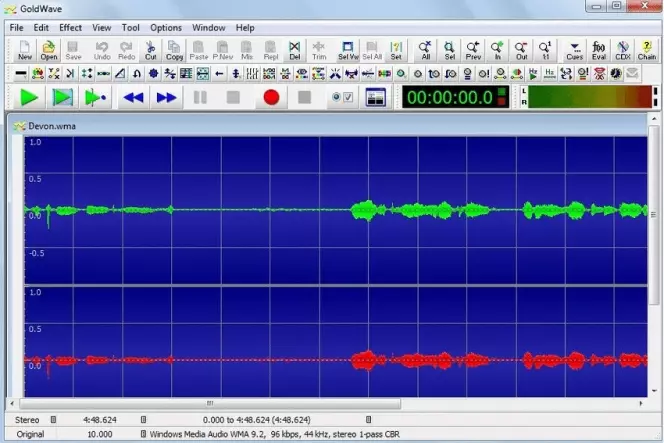Click the blue fast forward button
664x443 pixels.
click(x=166, y=97)
